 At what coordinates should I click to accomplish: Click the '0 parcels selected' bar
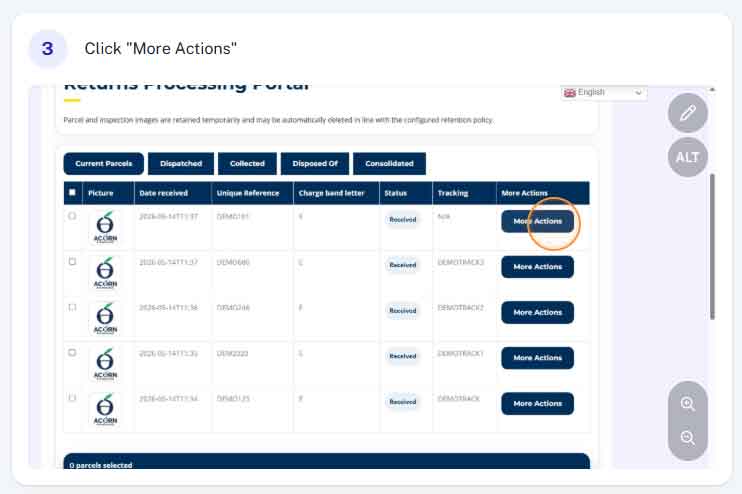[x=327, y=461]
